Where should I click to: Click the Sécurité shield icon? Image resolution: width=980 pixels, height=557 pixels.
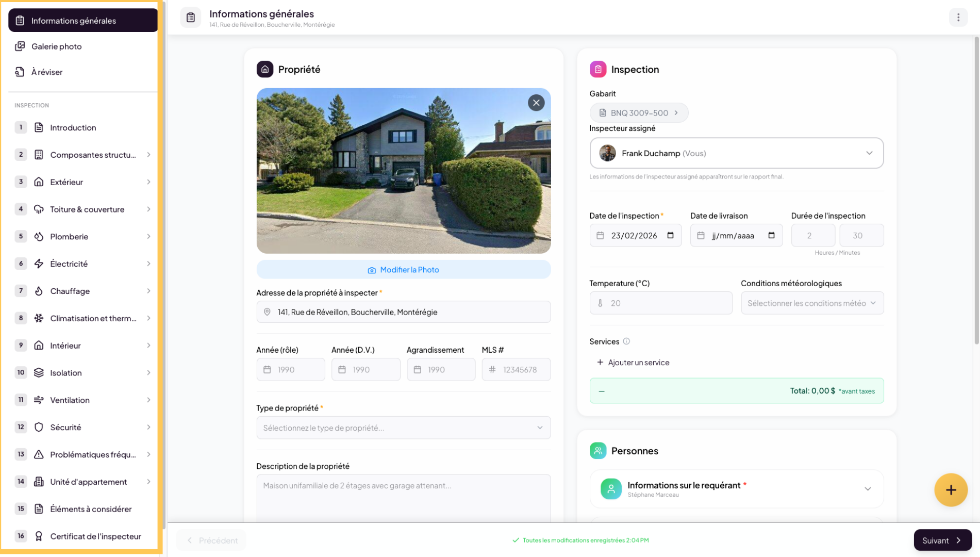(x=39, y=427)
